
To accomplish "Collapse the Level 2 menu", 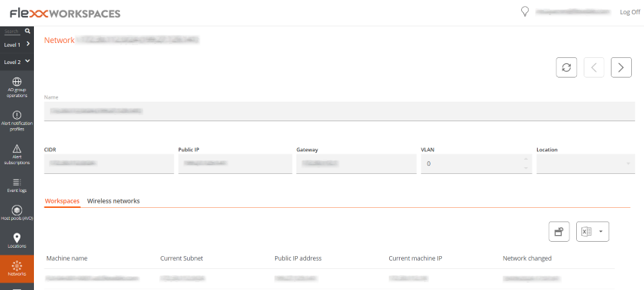I will (17, 62).
